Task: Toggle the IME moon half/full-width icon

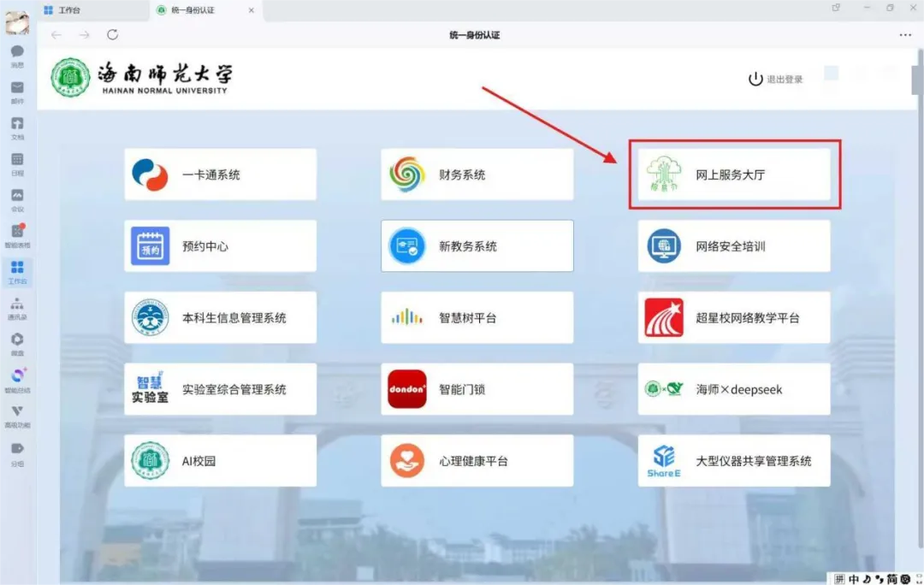Action: click(x=867, y=579)
